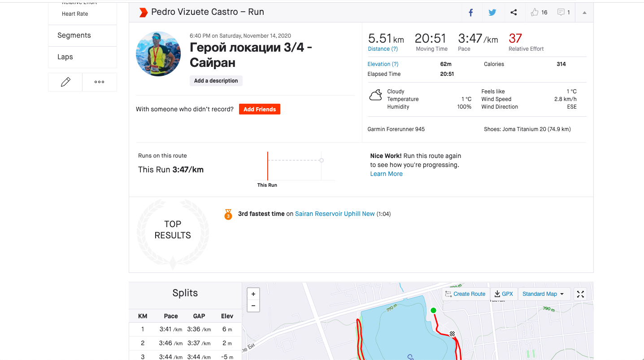Give kudos with thumbs-up icon
Image resolution: width=644 pixels, height=360 pixels.
click(x=535, y=13)
